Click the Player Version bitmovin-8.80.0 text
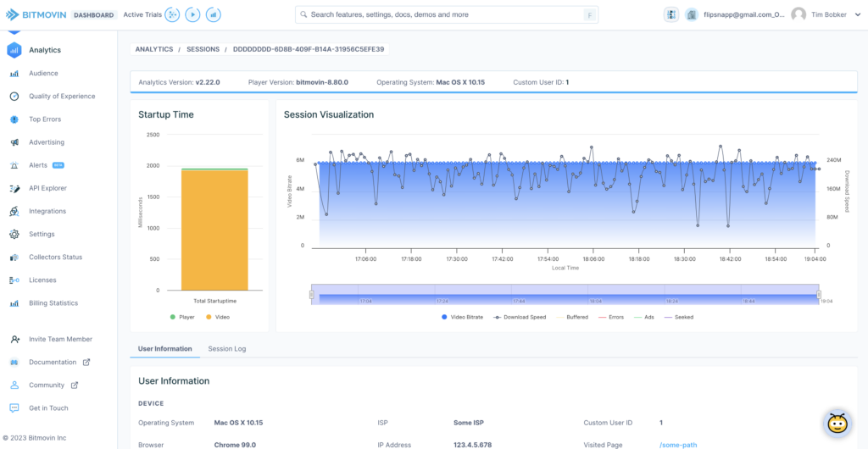Image resolution: width=868 pixels, height=449 pixels. (298, 82)
